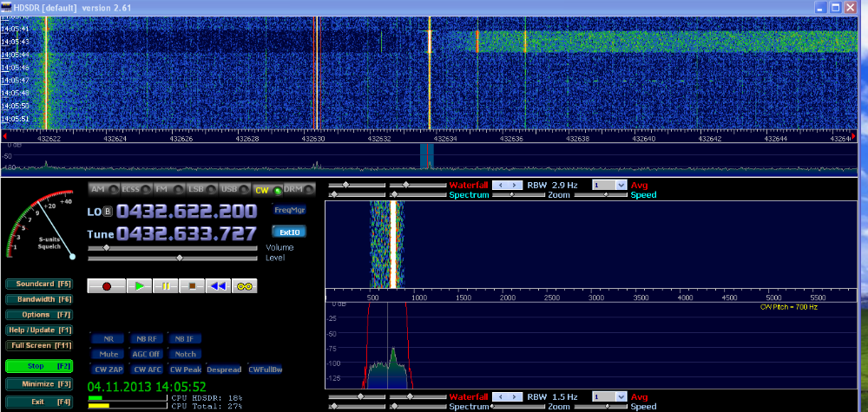
Task: Enter Full Screen [F11] mode
Action: pos(39,345)
